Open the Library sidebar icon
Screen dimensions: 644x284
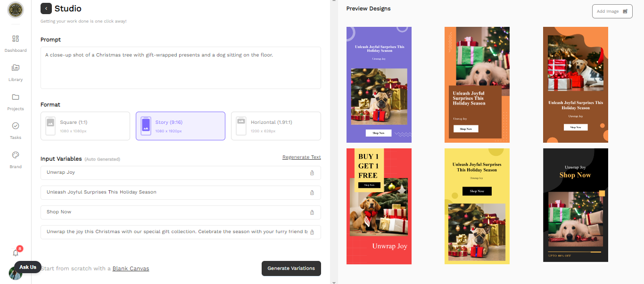(16, 68)
